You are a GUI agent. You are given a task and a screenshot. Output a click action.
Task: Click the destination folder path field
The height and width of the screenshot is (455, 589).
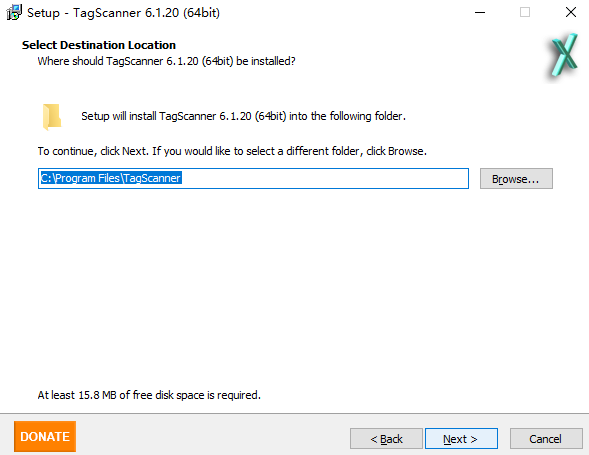point(253,178)
